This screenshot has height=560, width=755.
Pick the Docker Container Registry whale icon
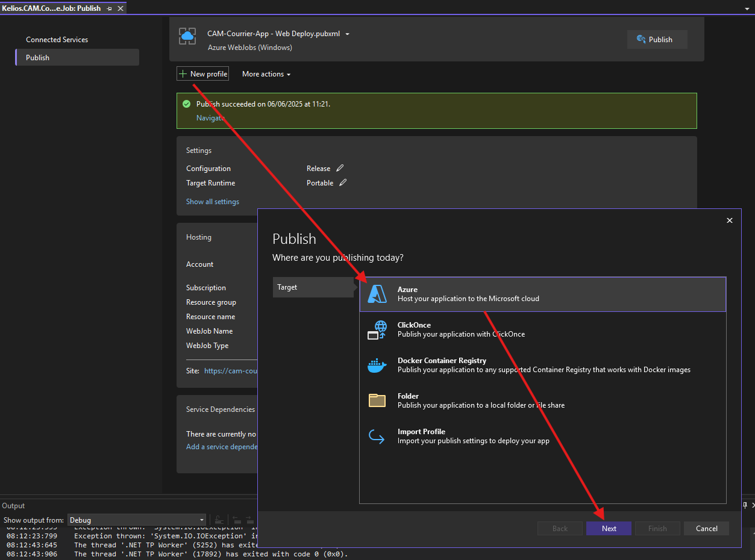[x=377, y=365]
